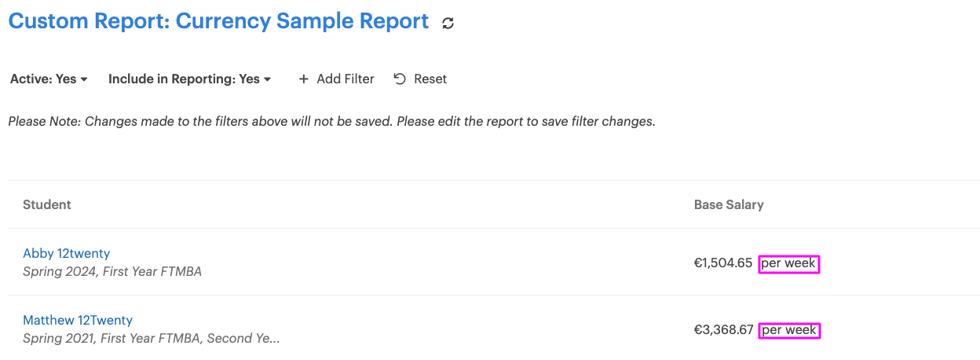Viewport: 980px width, 360px height.
Task: Click the plus icon of Add Filter
Action: coord(304,79)
